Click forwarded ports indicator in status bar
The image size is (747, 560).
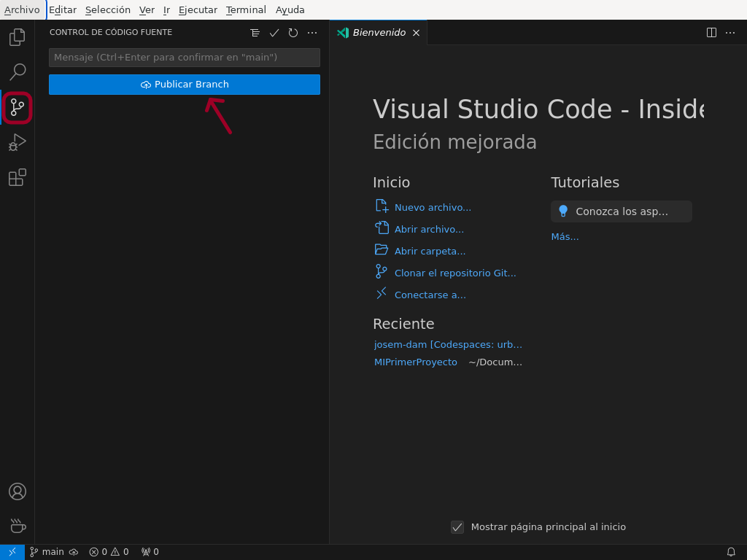(x=150, y=552)
